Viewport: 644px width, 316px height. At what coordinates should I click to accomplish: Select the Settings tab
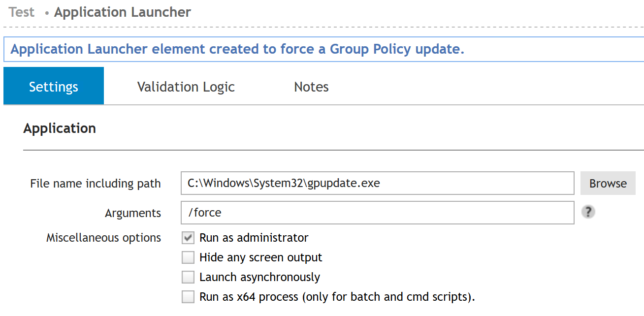pyautogui.click(x=53, y=87)
